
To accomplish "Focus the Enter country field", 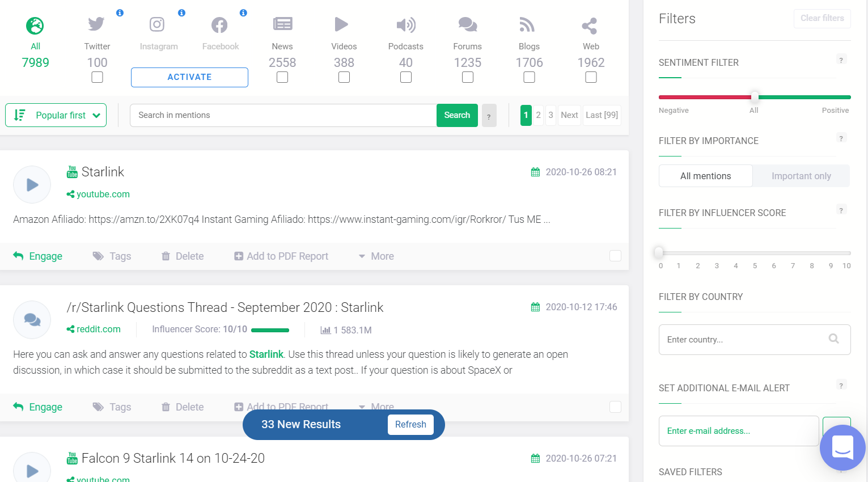I will tap(755, 340).
